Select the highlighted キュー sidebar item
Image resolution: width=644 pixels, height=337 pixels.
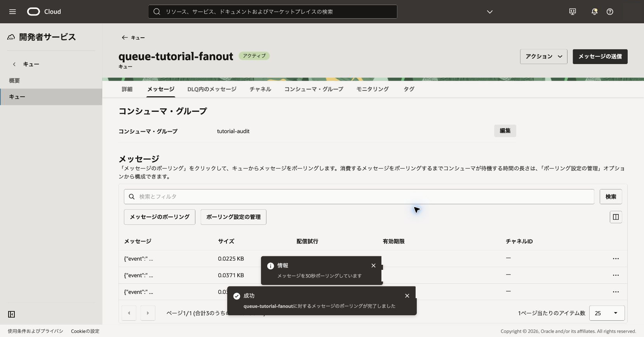tap(51, 97)
